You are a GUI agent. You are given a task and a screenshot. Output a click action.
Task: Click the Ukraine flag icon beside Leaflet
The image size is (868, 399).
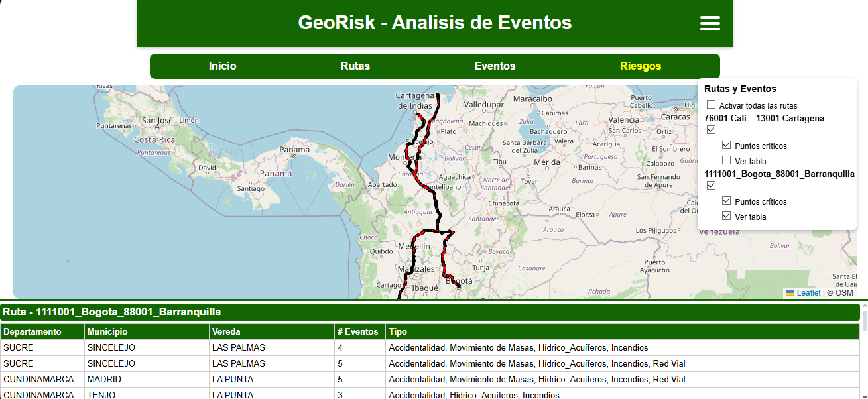pyautogui.click(x=790, y=292)
